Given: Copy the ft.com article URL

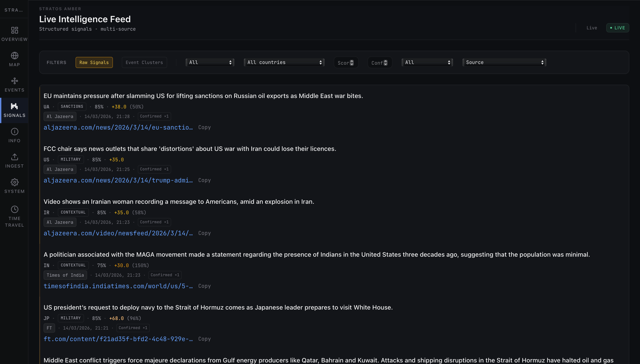Looking at the screenshot, I should click(x=204, y=339).
